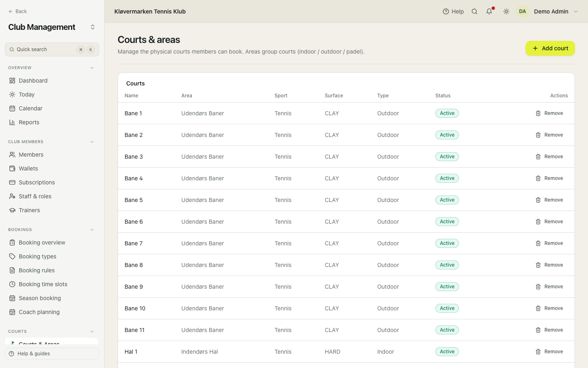The height and width of the screenshot is (368, 588).
Task: Go Back using the sidebar arrow
Action: tap(18, 11)
